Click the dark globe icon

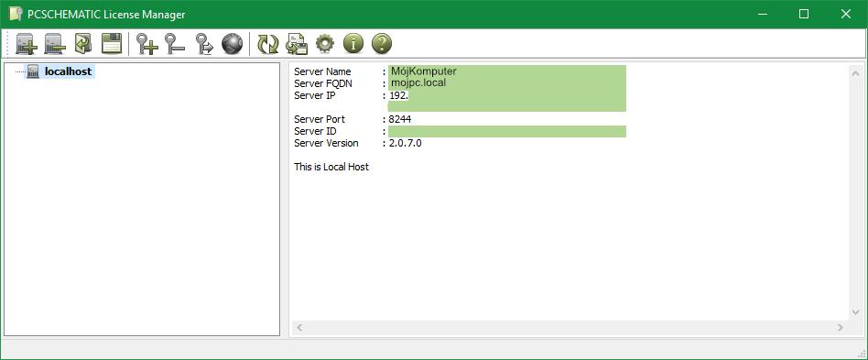(x=232, y=44)
